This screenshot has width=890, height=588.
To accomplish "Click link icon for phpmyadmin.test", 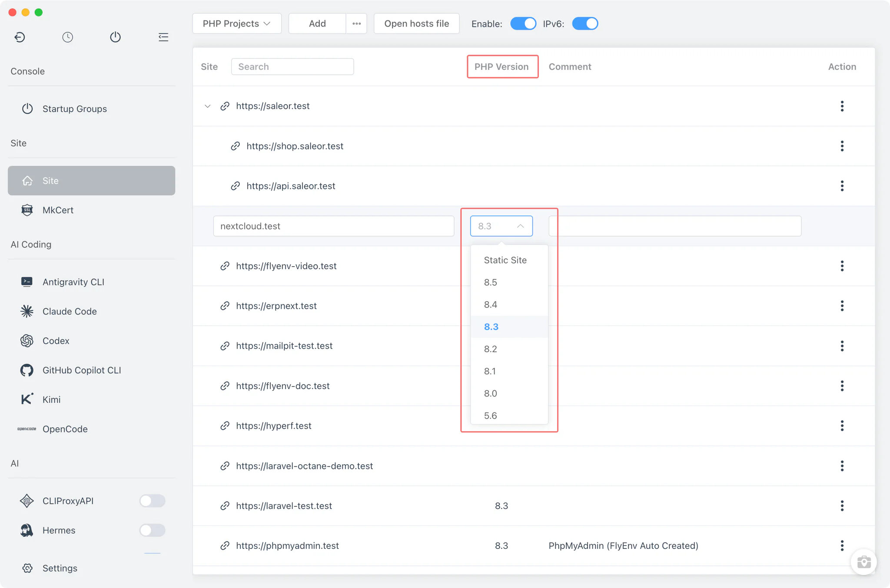I will coord(225,546).
